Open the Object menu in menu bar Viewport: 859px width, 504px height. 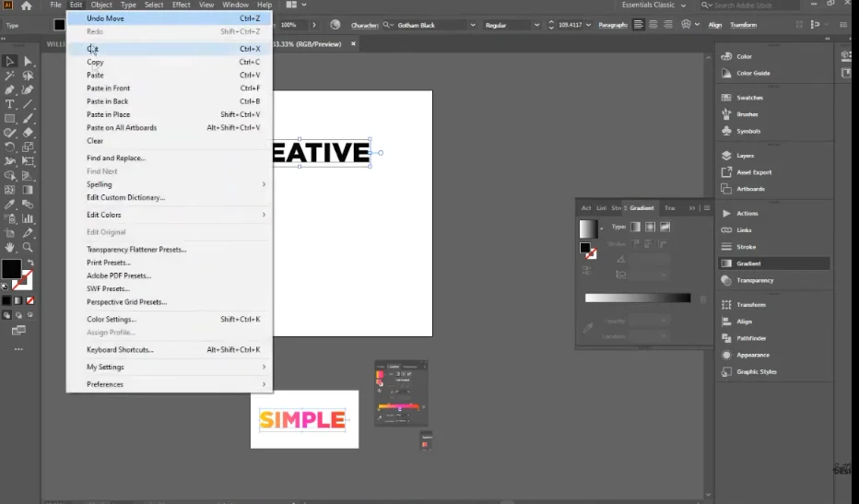(x=101, y=5)
